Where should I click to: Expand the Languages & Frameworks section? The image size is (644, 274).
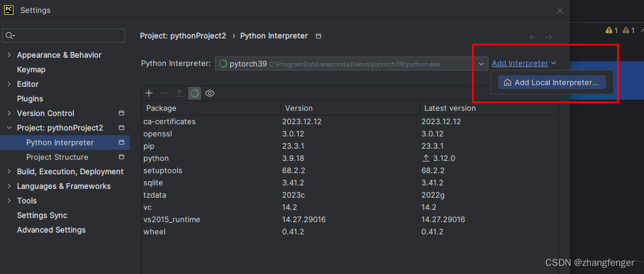(9, 186)
